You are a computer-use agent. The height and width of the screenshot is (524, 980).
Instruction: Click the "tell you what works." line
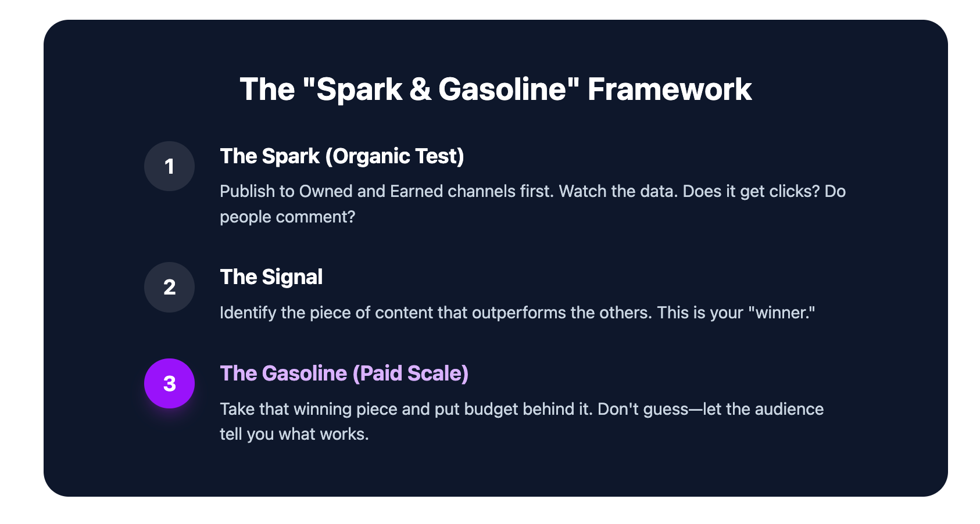294,434
